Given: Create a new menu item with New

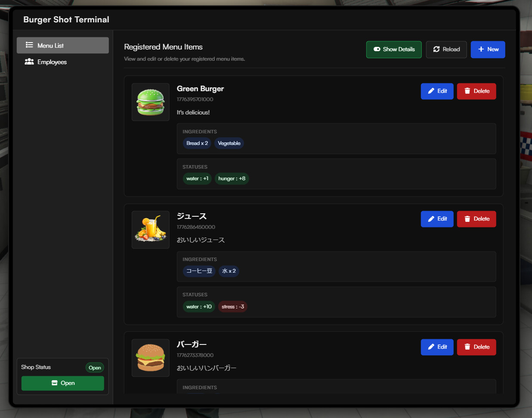Looking at the screenshot, I should (488, 49).
